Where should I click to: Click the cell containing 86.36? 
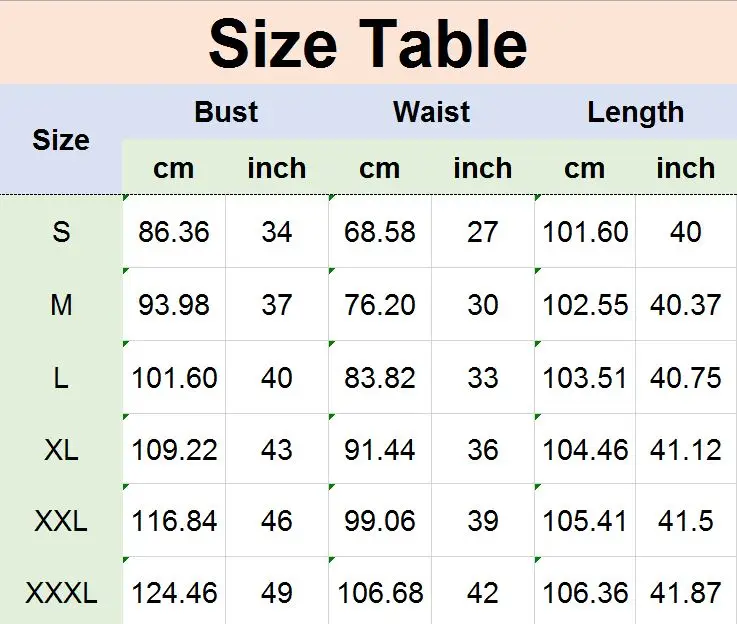tap(174, 232)
